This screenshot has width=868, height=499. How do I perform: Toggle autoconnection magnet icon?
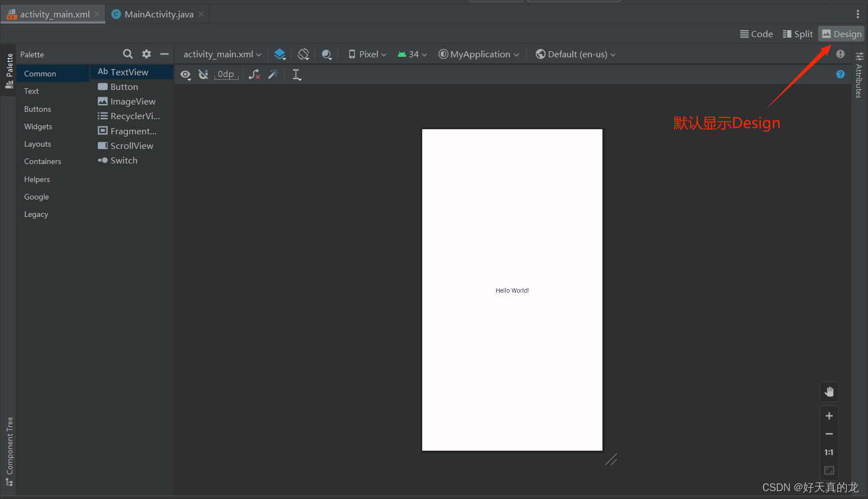point(203,74)
